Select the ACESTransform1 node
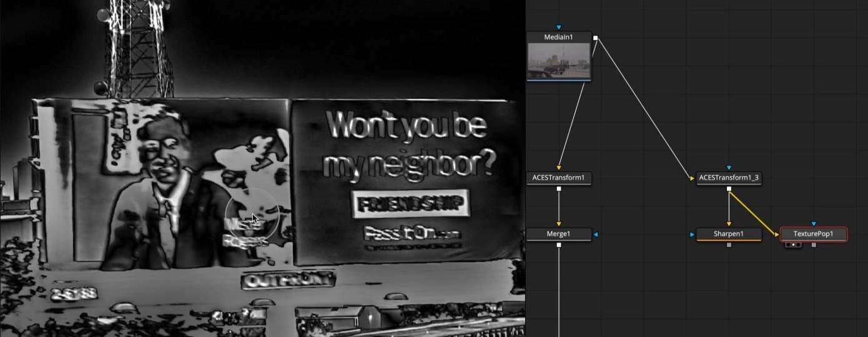This screenshot has height=337, width=868. point(559,178)
